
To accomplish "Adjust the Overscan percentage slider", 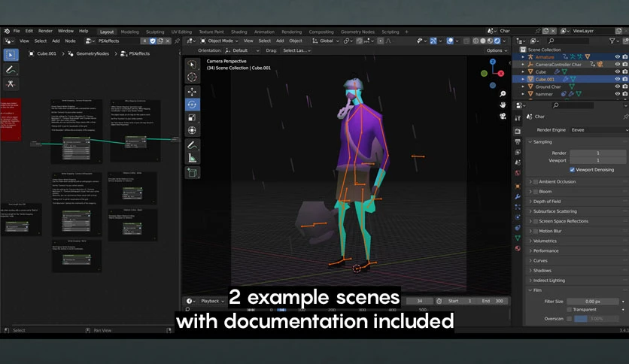I will pyautogui.click(x=597, y=319).
